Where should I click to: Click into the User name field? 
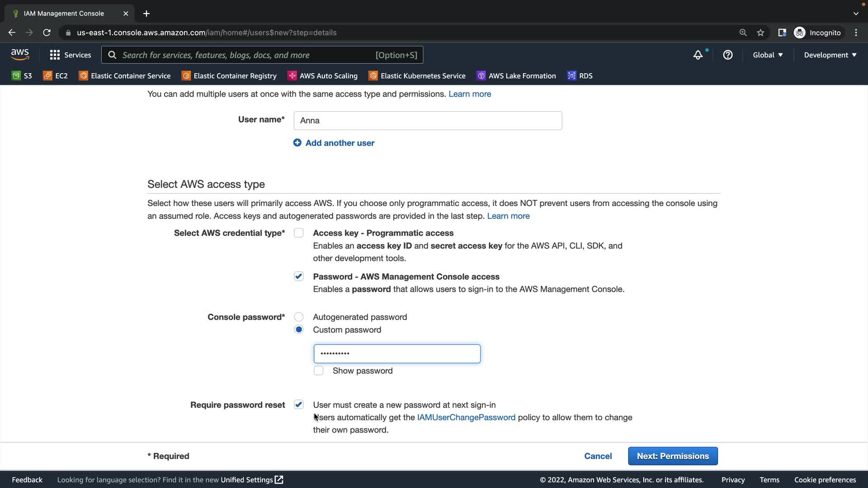pos(428,121)
